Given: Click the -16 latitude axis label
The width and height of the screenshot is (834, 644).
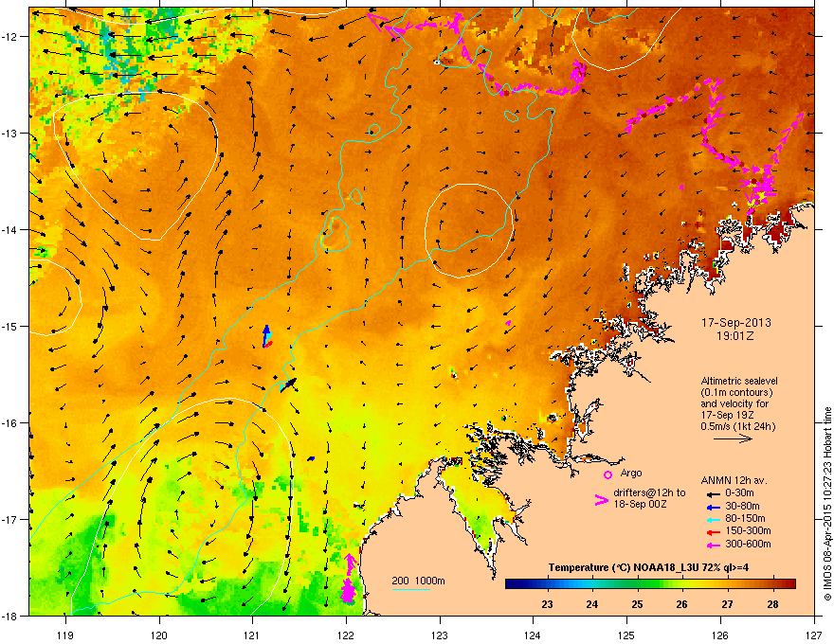Looking at the screenshot, I should pyautogui.click(x=10, y=423).
